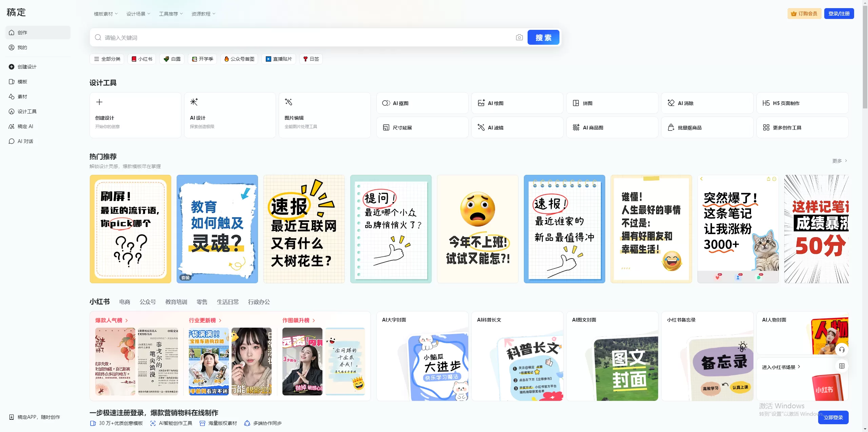Open the 工具推荐 dropdown

(170, 14)
